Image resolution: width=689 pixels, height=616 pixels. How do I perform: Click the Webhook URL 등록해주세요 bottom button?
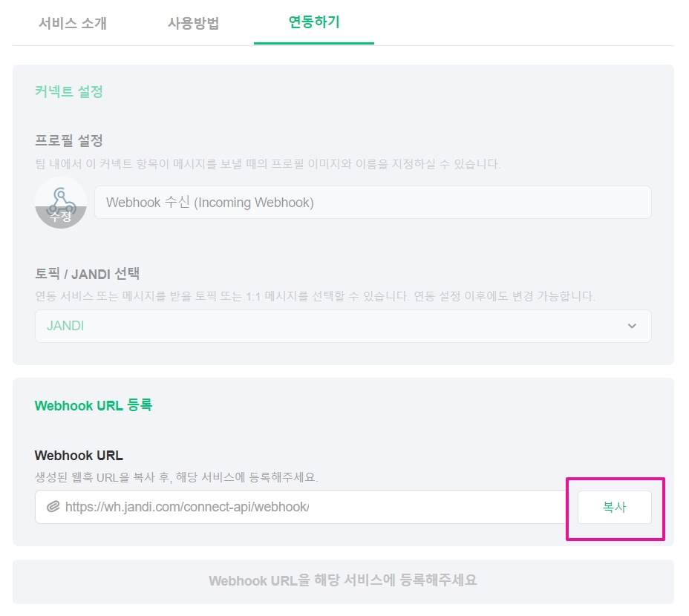point(342,580)
